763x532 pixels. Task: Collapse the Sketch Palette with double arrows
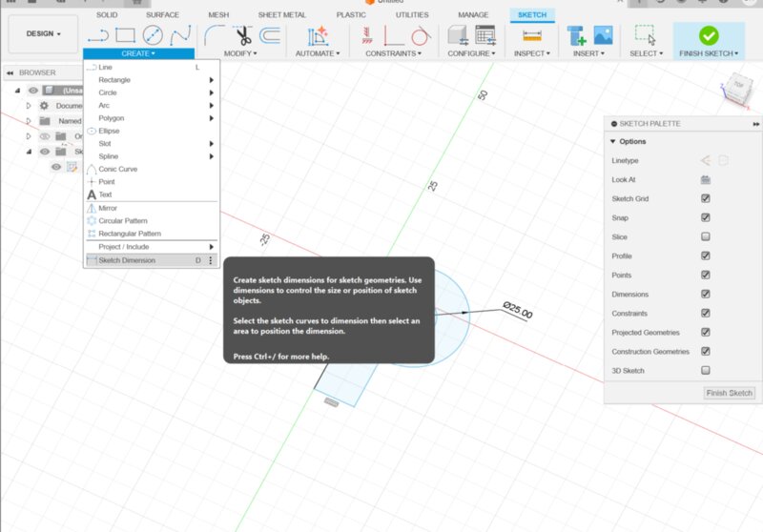(x=755, y=124)
